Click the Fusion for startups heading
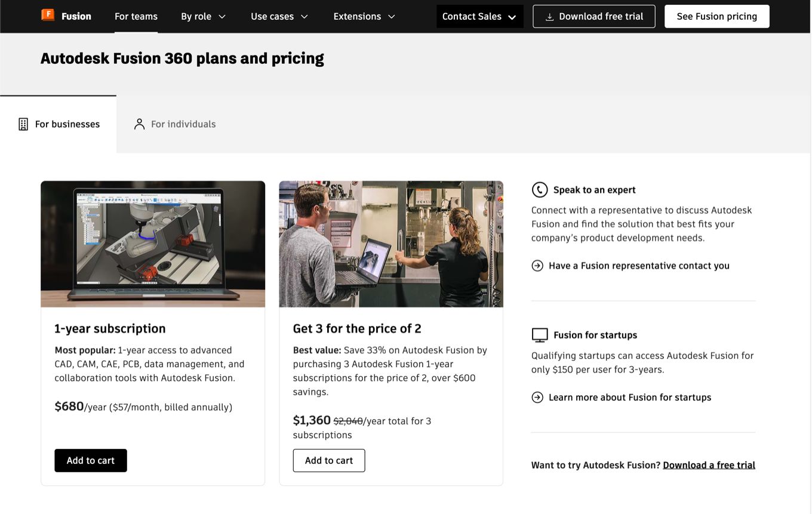 pos(595,335)
